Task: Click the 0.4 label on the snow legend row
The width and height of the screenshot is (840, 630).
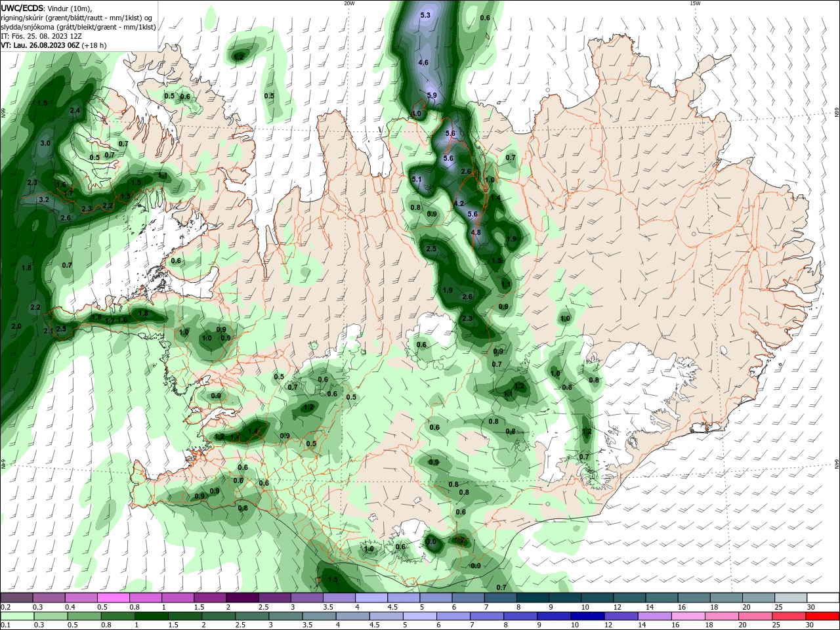Action: 70,607
